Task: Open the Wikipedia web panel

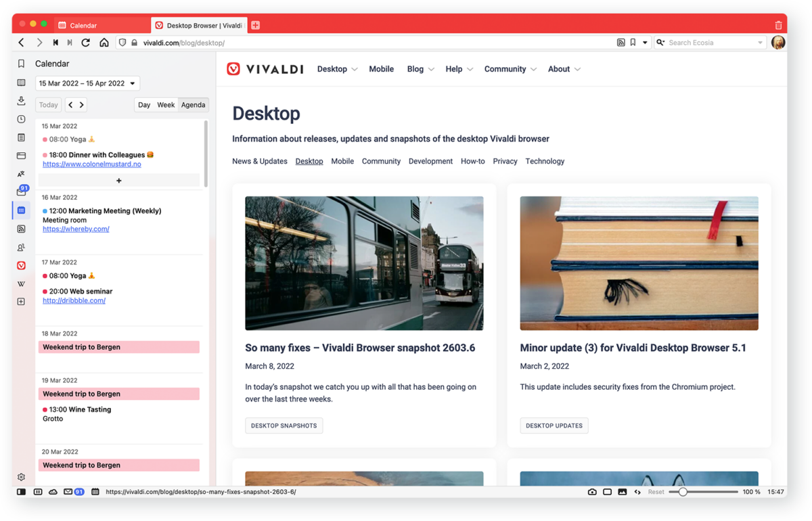Action: [x=21, y=284]
